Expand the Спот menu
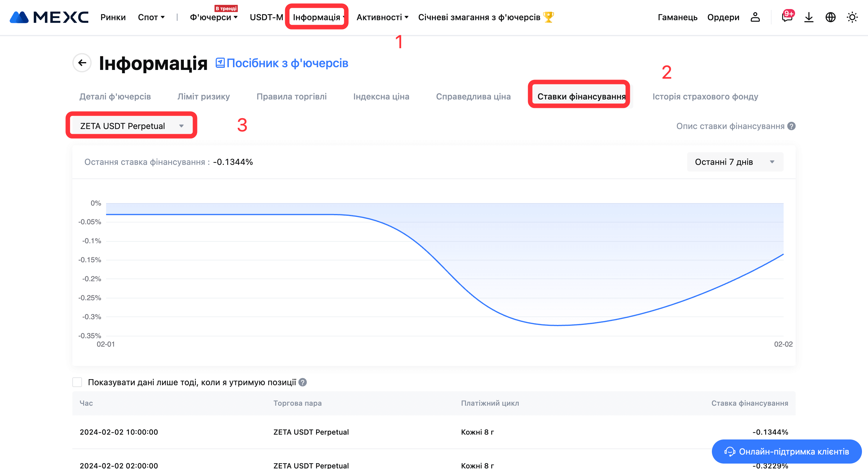This screenshot has width=868, height=469. coord(151,17)
